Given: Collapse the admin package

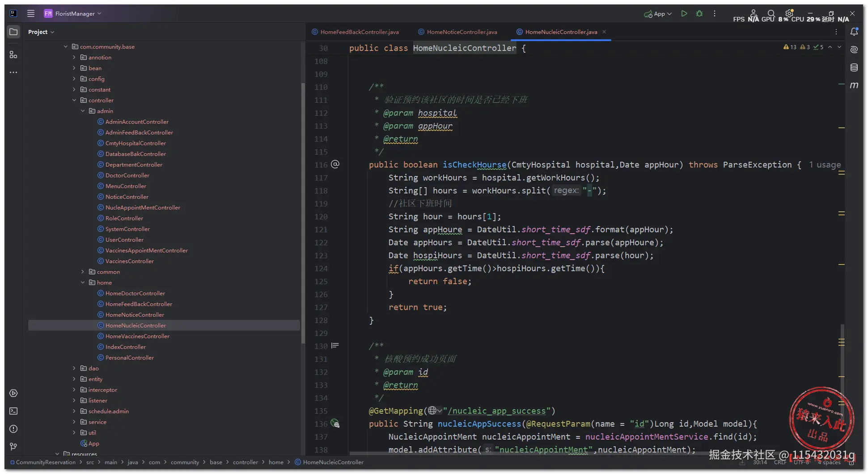Looking at the screenshot, I should (83, 111).
